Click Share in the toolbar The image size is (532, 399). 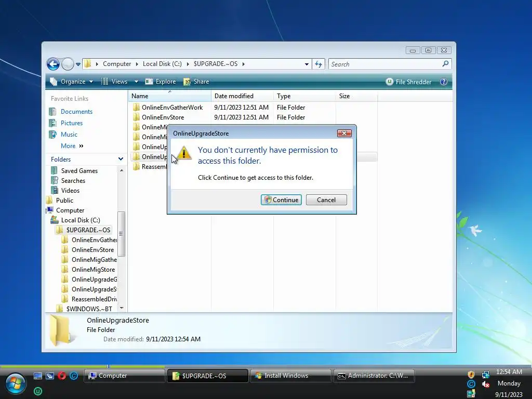pos(196,82)
